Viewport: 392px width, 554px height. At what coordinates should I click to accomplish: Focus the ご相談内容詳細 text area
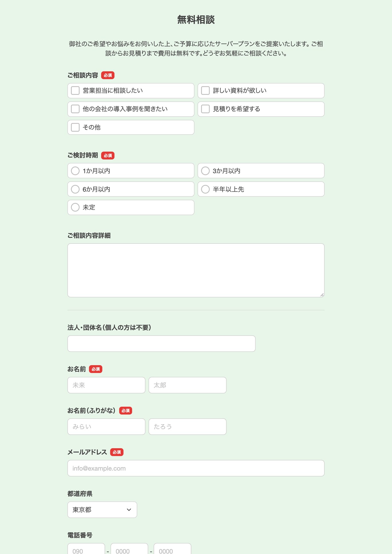pyautogui.click(x=196, y=270)
